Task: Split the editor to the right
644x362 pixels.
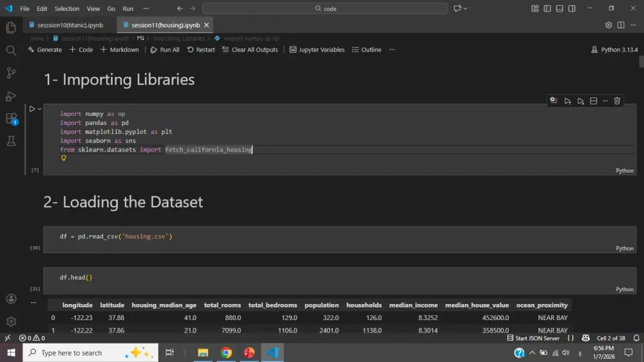Action: pyautogui.click(x=621, y=25)
